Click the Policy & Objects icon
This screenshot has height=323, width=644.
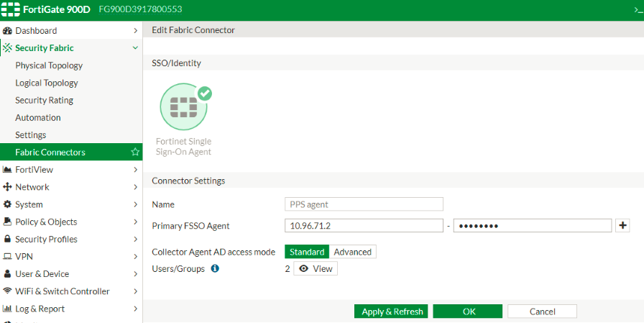point(7,222)
